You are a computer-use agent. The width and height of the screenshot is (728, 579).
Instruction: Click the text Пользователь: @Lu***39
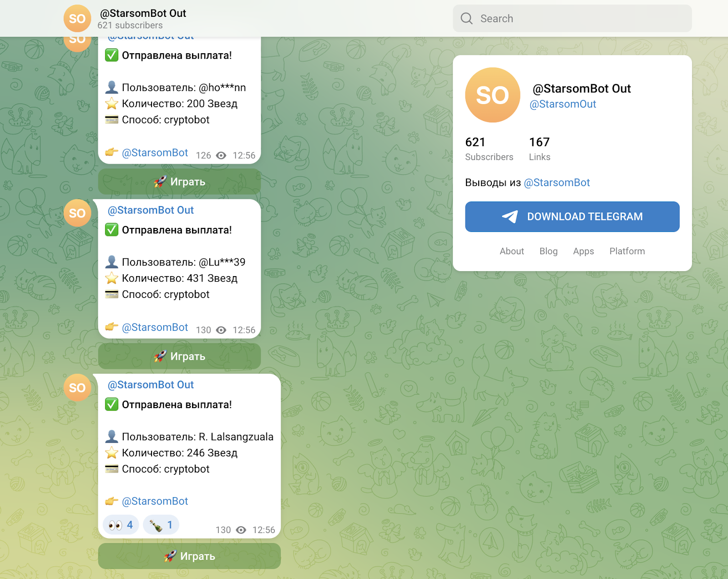tap(184, 262)
